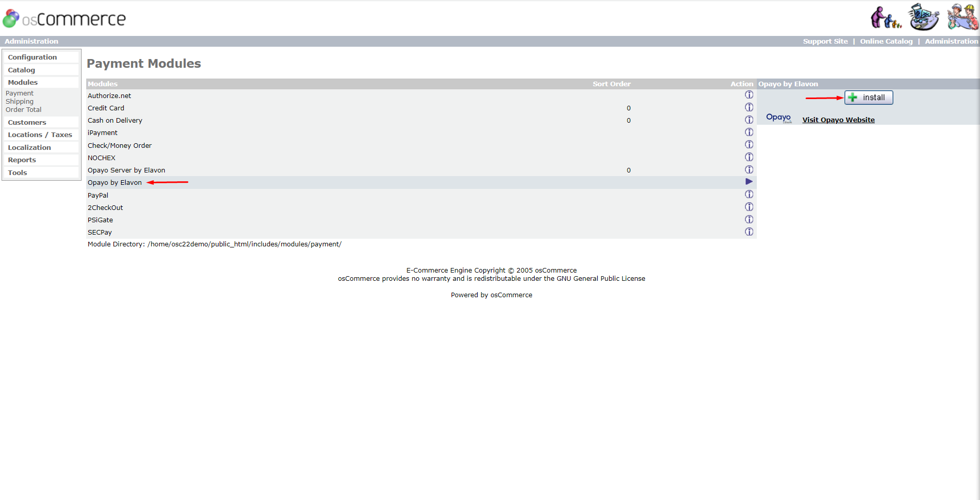Select the Credit Card module name

point(106,108)
